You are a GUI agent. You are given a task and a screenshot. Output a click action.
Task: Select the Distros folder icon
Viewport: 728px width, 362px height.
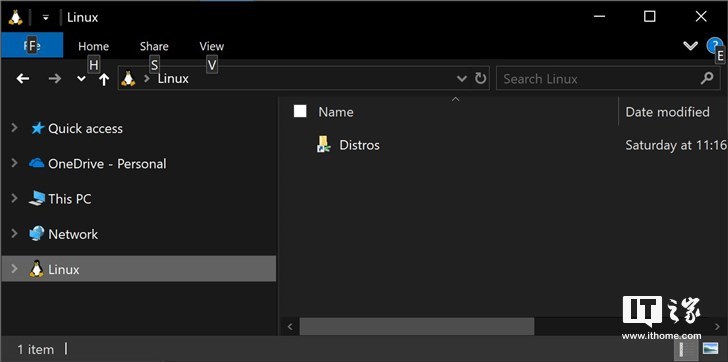[324, 144]
